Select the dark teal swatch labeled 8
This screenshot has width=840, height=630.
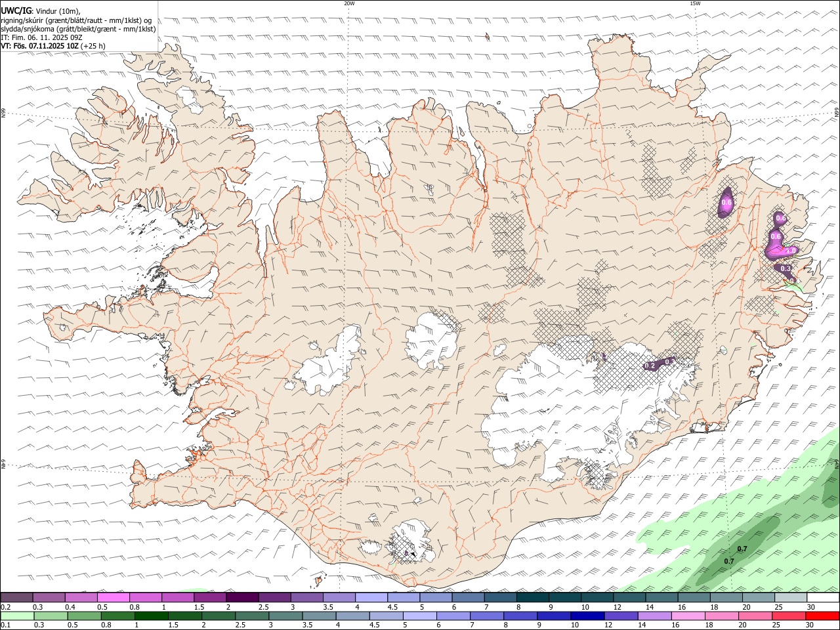point(533,597)
